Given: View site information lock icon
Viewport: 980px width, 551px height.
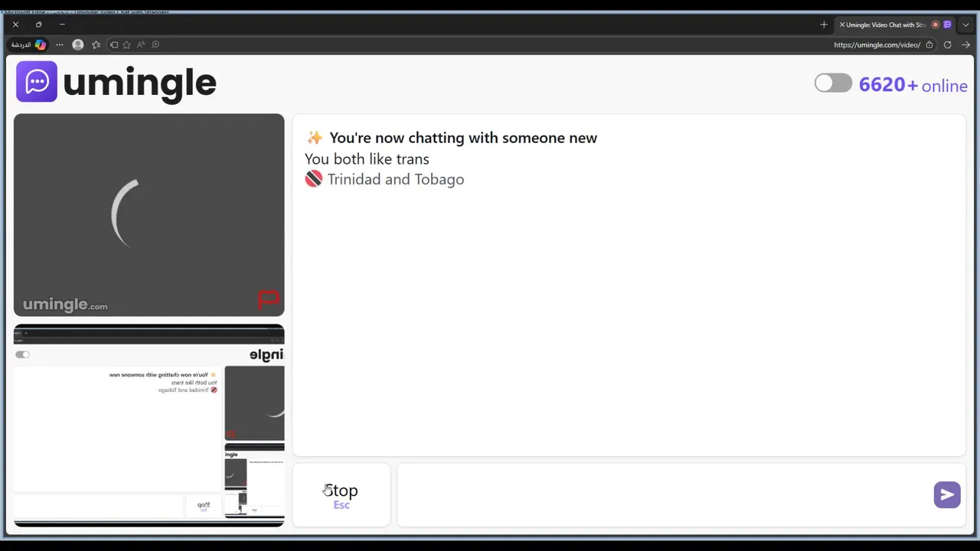Looking at the screenshot, I should tap(929, 44).
